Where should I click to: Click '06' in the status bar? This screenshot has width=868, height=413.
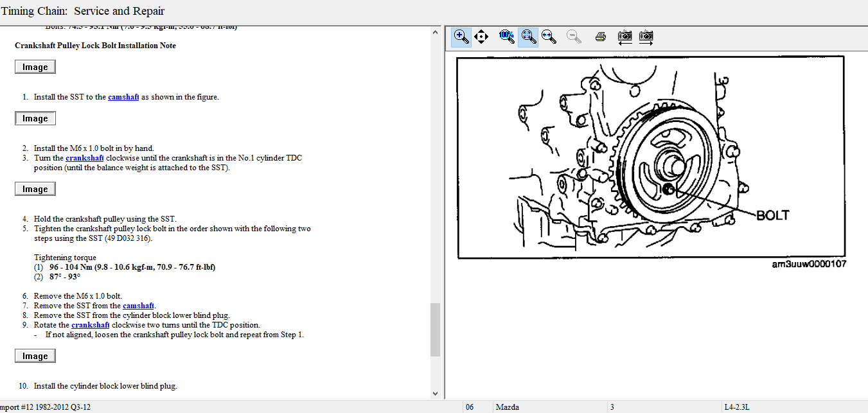click(470, 407)
